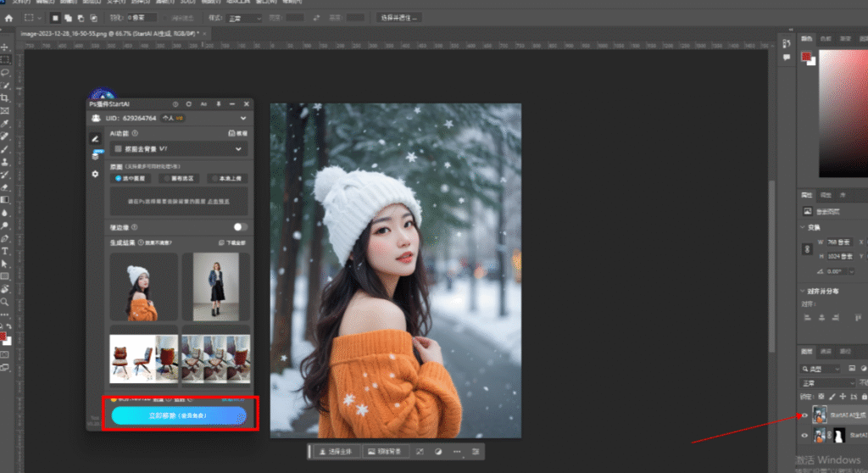Open the StartAI layers sidebar icon
868x473 pixels.
(95, 155)
